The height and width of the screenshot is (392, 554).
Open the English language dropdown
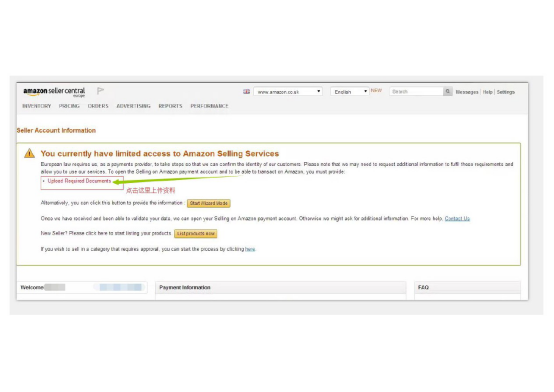pyautogui.click(x=350, y=92)
